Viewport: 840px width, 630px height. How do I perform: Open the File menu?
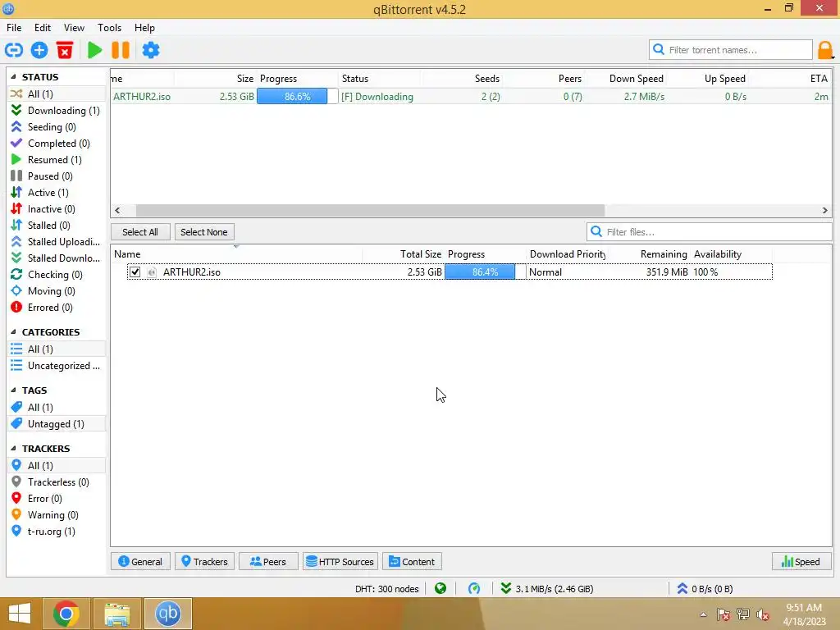point(14,28)
